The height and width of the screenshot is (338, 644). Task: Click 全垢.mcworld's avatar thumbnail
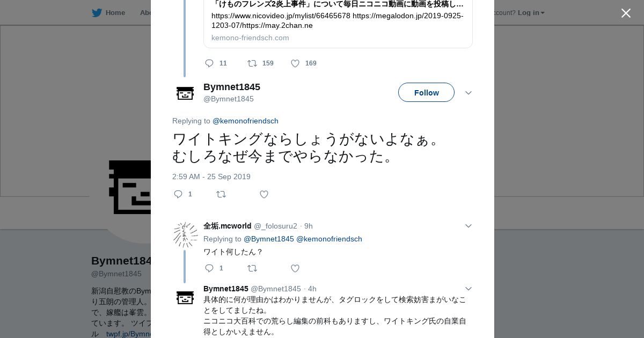click(185, 235)
